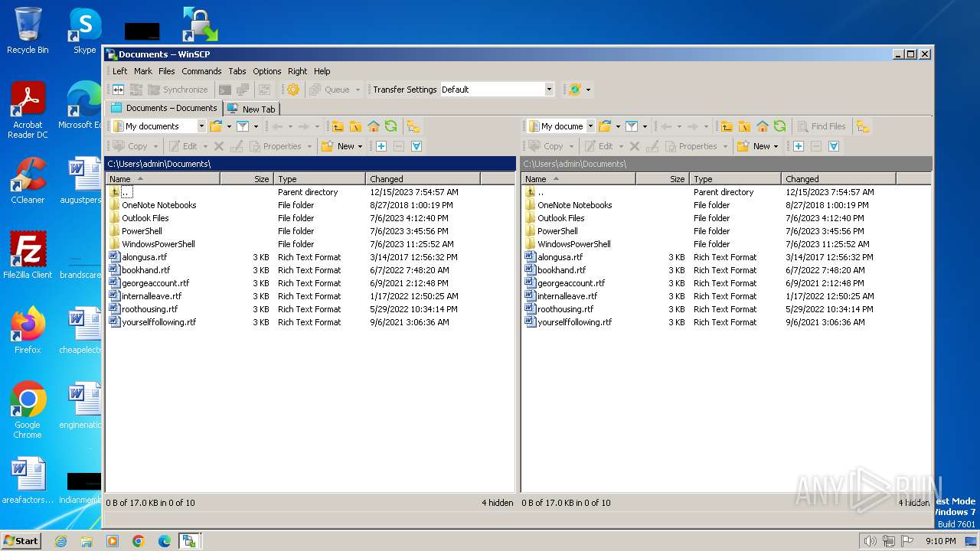
Task: Select OneNote Notebooks folder in left panel
Action: click(x=158, y=205)
